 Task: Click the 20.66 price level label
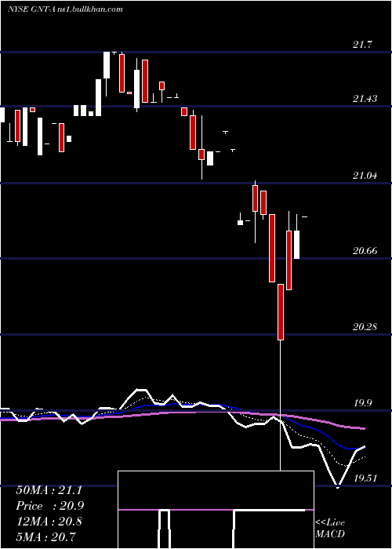pos(365,251)
